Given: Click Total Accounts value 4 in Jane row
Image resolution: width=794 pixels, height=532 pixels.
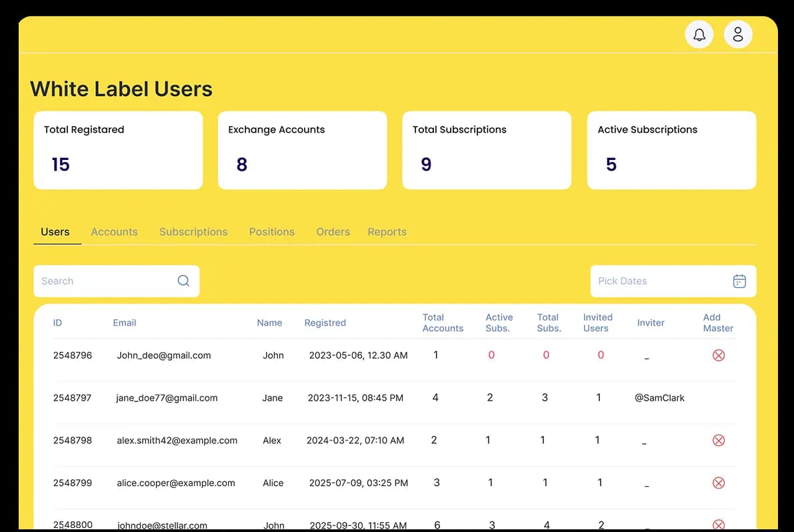Looking at the screenshot, I should click(435, 398).
